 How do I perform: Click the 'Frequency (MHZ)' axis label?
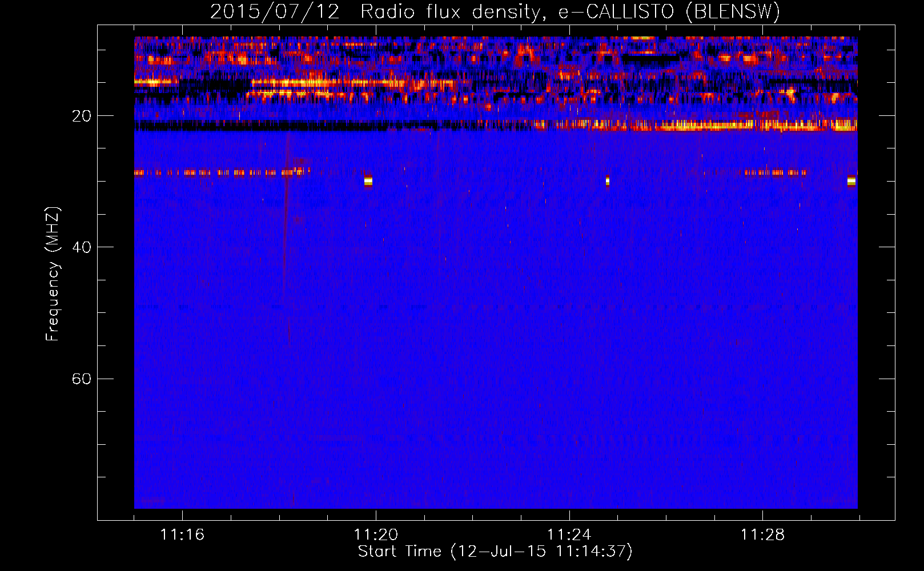click(53, 274)
